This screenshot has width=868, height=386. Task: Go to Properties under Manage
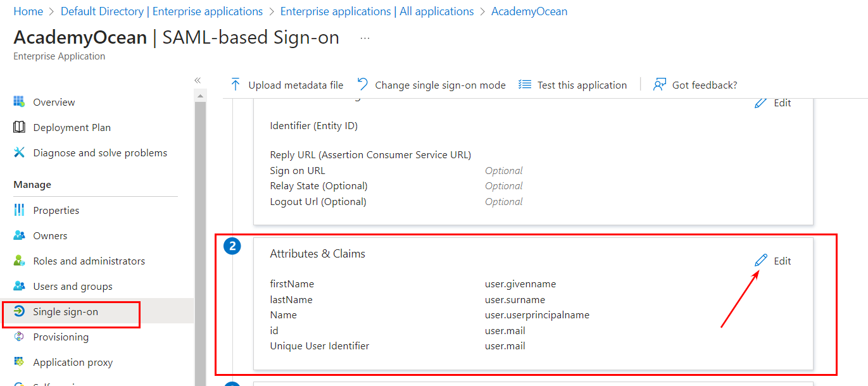tap(56, 210)
